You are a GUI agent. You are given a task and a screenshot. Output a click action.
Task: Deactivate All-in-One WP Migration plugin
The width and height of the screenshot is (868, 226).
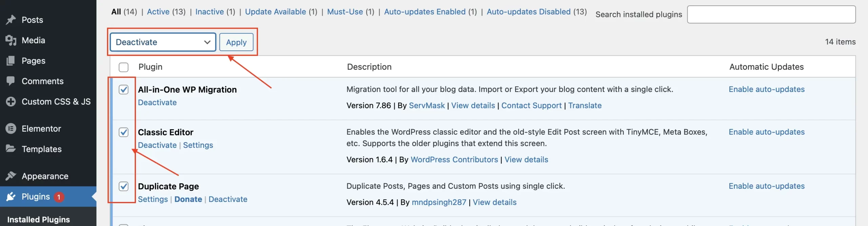pyautogui.click(x=157, y=103)
